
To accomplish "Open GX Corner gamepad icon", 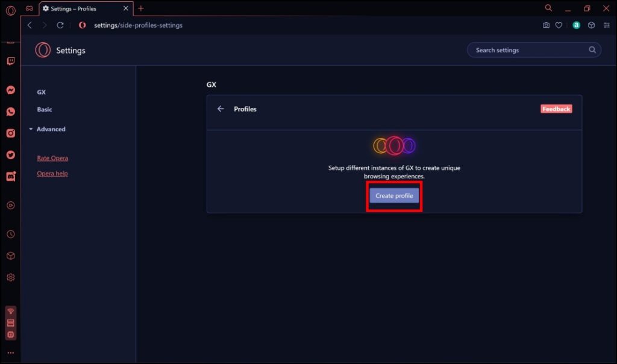I will 30,8.
